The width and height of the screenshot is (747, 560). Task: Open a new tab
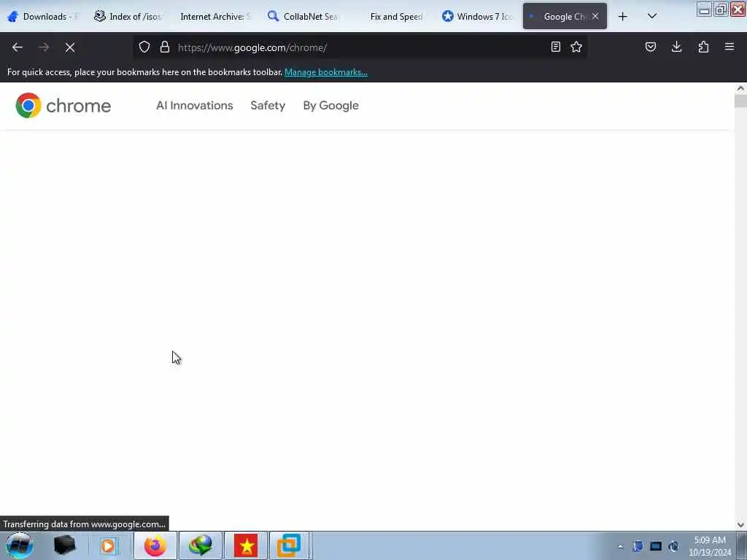coord(623,17)
